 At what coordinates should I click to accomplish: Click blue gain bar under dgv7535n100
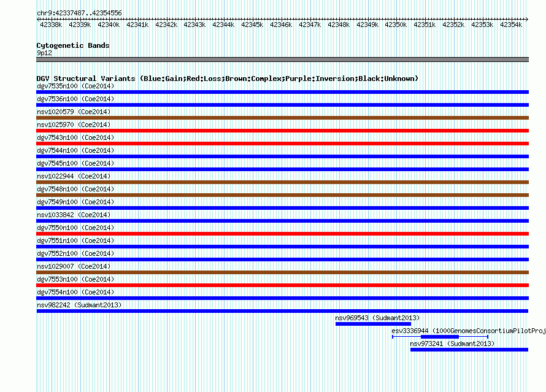pos(282,92)
